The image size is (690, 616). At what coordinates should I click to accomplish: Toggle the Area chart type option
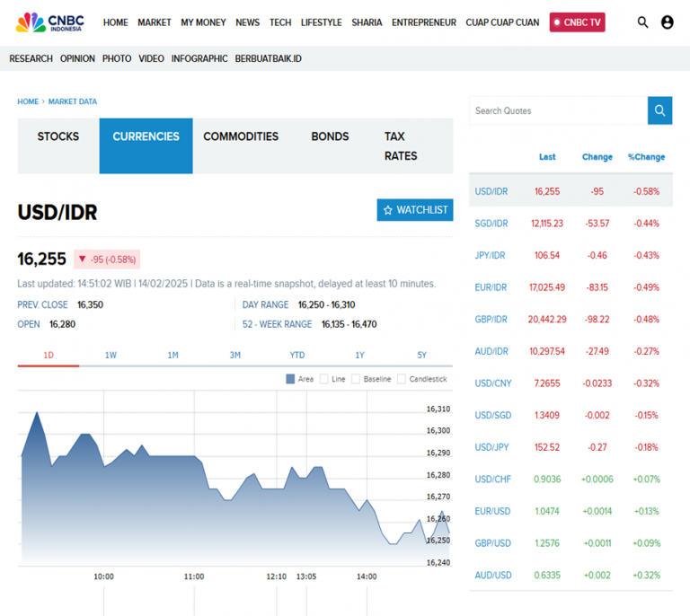(x=290, y=379)
